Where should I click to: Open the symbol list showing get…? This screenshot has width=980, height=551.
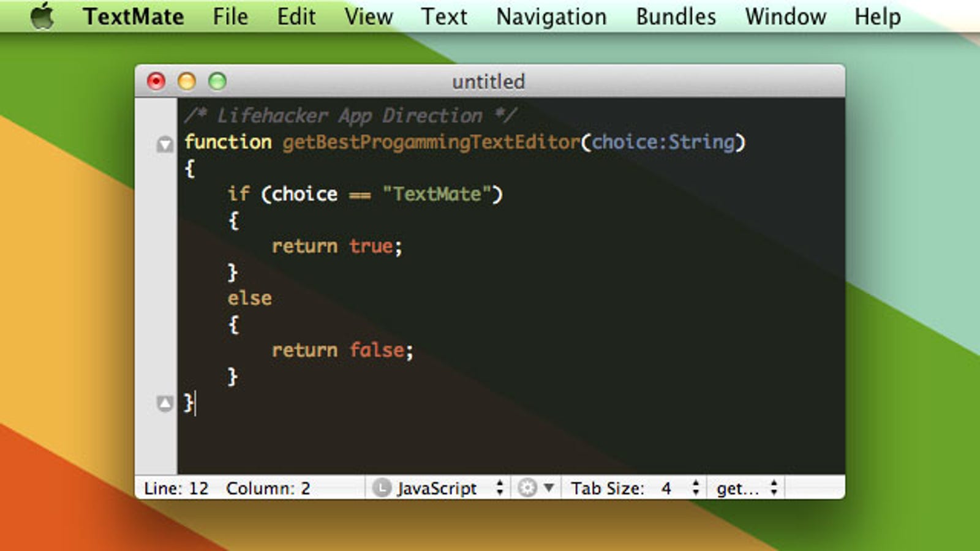pyautogui.click(x=747, y=488)
